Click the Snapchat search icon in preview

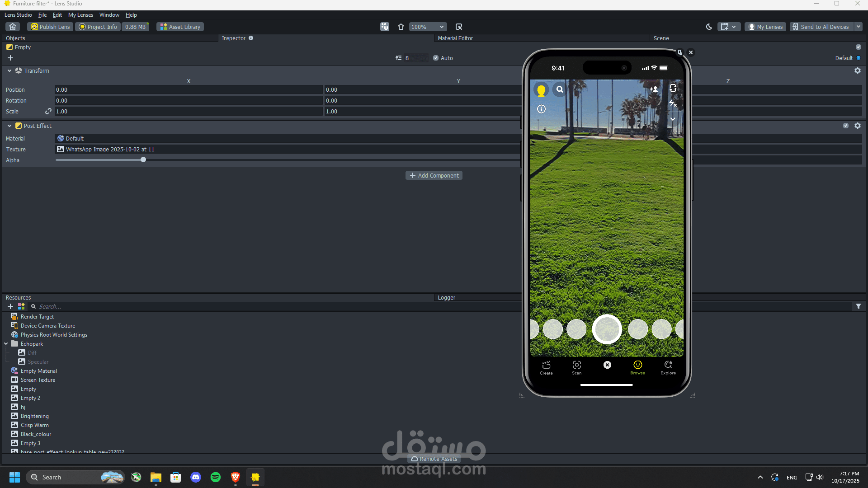pyautogui.click(x=560, y=89)
